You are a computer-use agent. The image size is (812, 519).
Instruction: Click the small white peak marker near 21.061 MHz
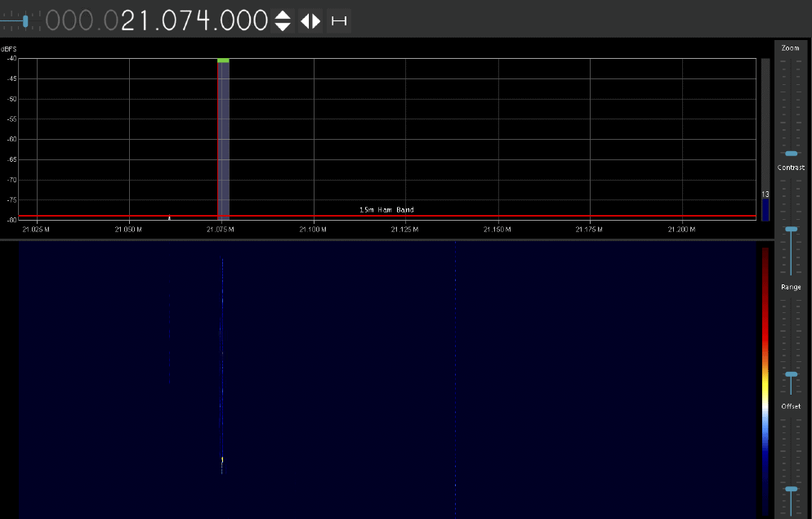click(x=169, y=217)
